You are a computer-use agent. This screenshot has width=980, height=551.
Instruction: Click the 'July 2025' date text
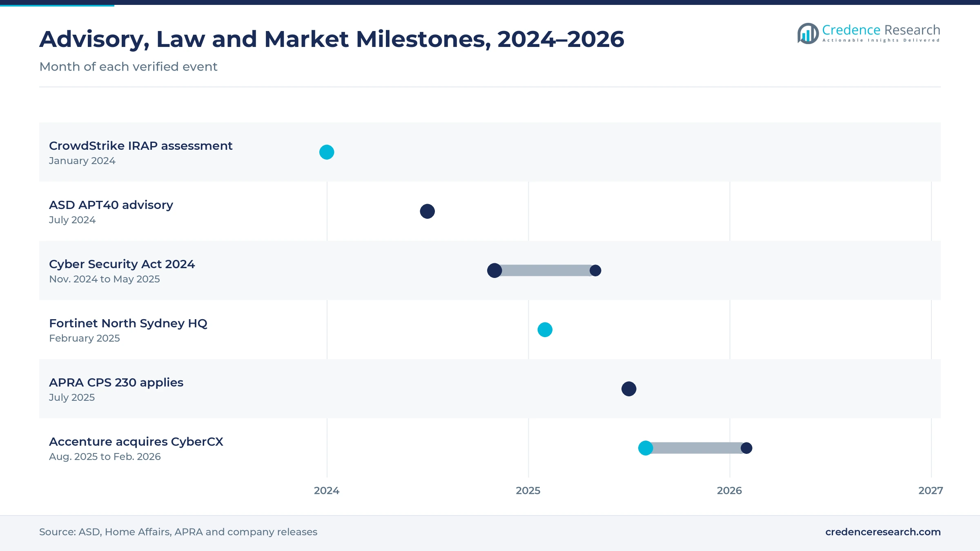coord(72,398)
